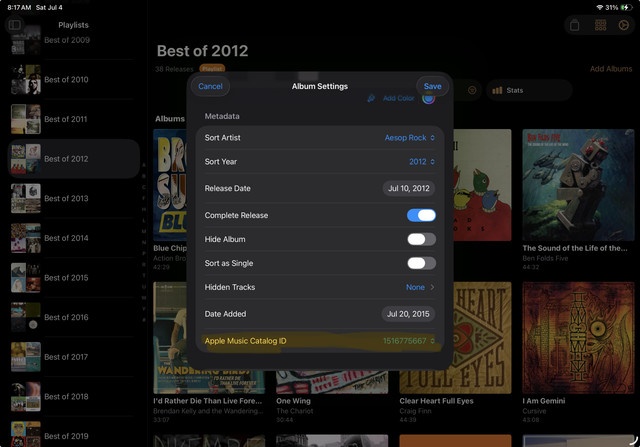Open Blue Chips album cover
Image resolution: width=640 pixels, height=447 pixels.
(170, 185)
